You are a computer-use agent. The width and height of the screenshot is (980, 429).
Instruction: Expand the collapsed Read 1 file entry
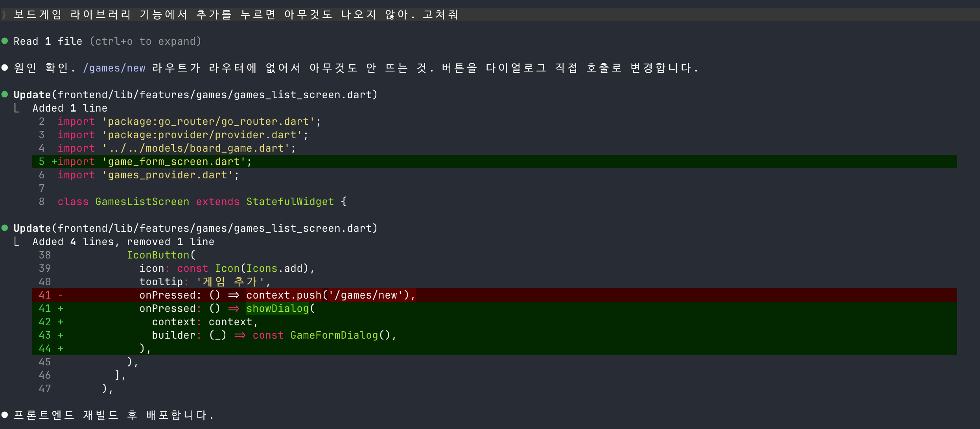48,41
